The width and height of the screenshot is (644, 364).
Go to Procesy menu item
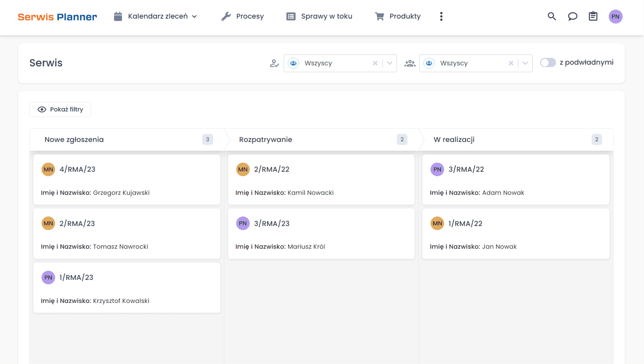tap(242, 16)
